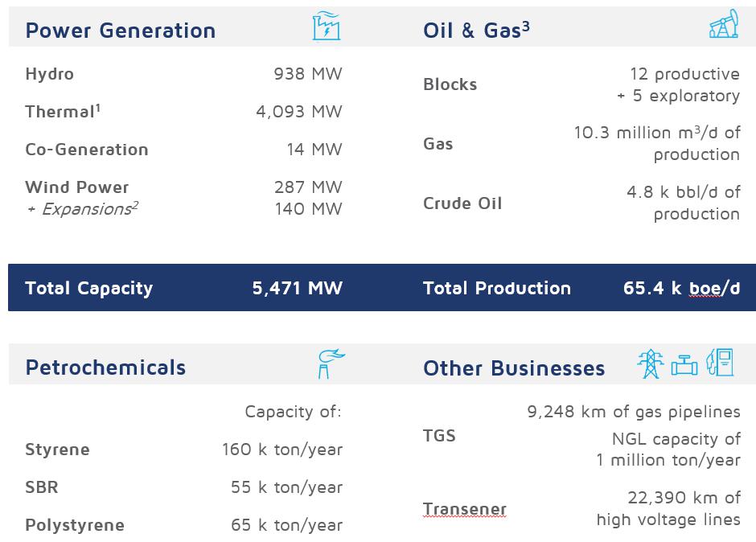Image resolution: width=756 pixels, height=542 pixels.
Task: Click the fuel pump station icon
Action: (x=720, y=363)
